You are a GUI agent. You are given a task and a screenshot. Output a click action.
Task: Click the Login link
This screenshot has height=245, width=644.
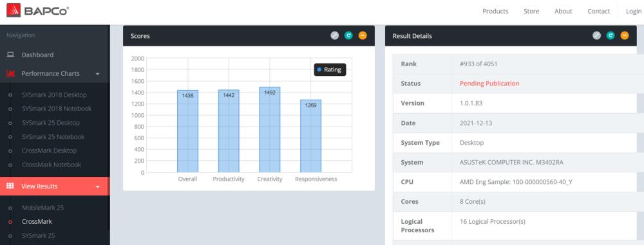(633, 11)
